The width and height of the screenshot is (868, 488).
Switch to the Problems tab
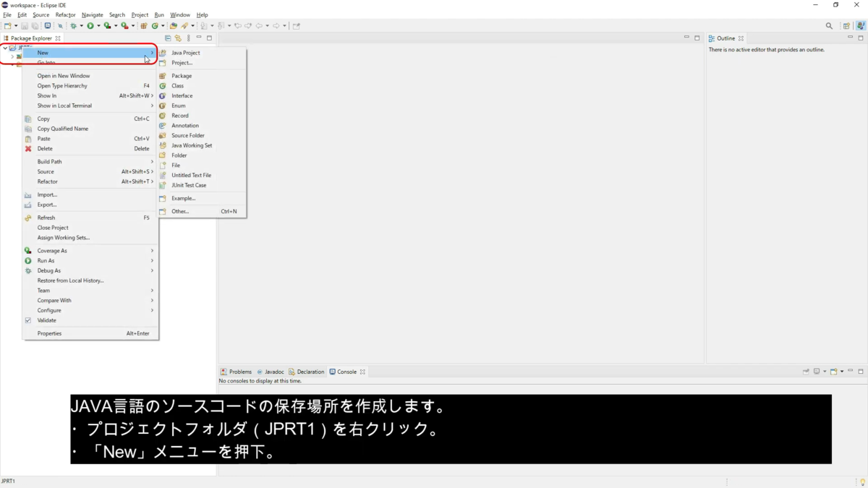point(239,372)
